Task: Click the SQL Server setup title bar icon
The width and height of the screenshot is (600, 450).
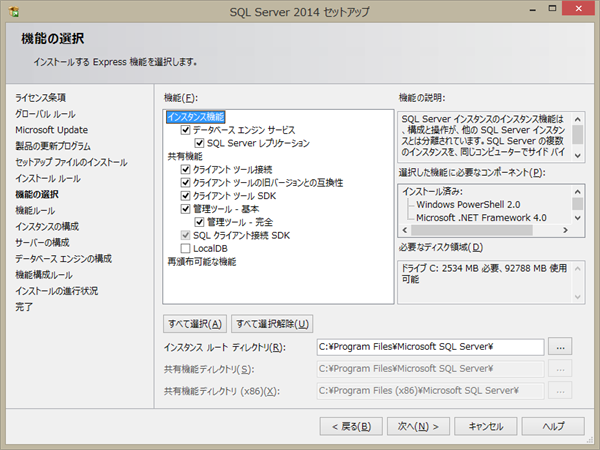Action: click(14, 12)
